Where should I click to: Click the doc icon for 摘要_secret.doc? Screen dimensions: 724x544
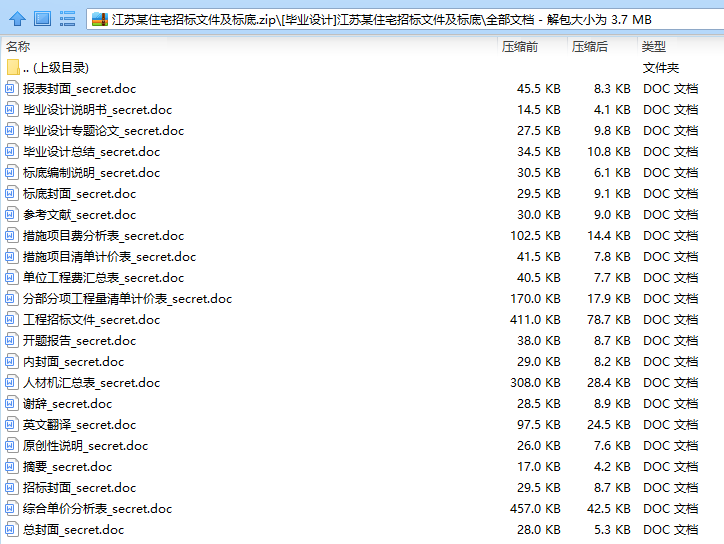pos(12,467)
